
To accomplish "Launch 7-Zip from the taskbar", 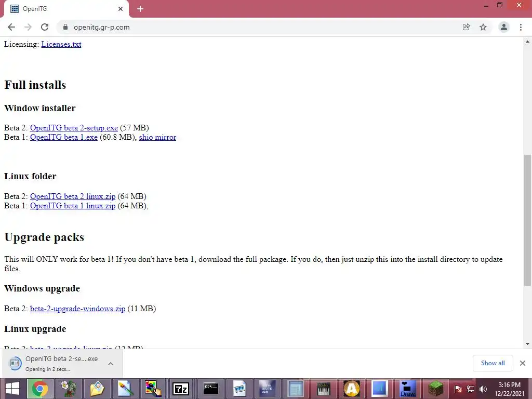I will (x=180, y=389).
